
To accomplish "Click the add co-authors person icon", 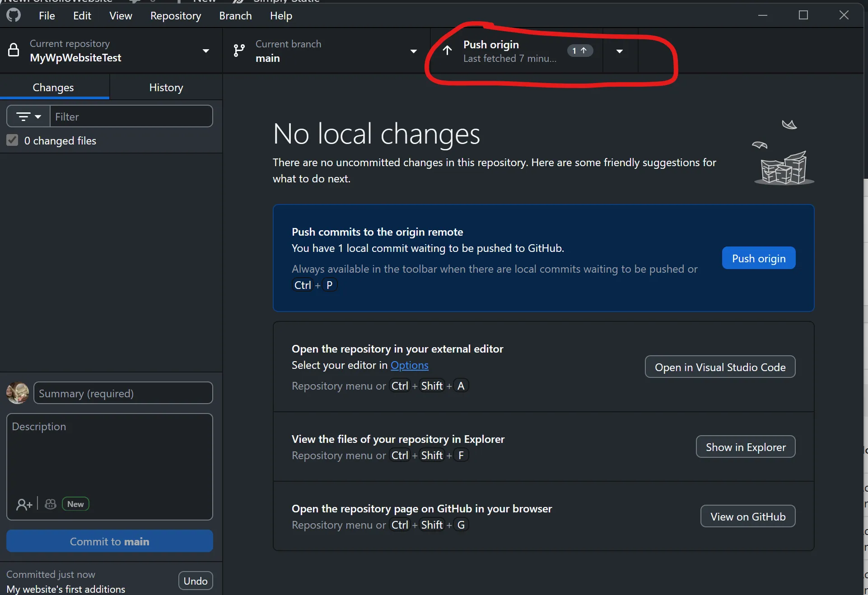I will pos(24,504).
